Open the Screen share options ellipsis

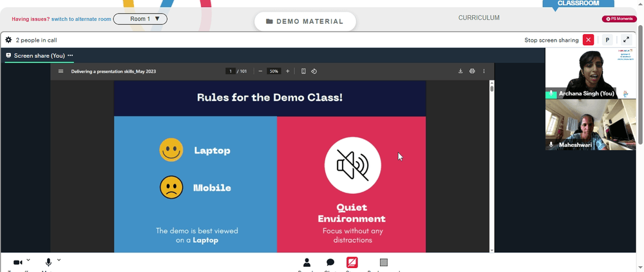pyautogui.click(x=70, y=55)
